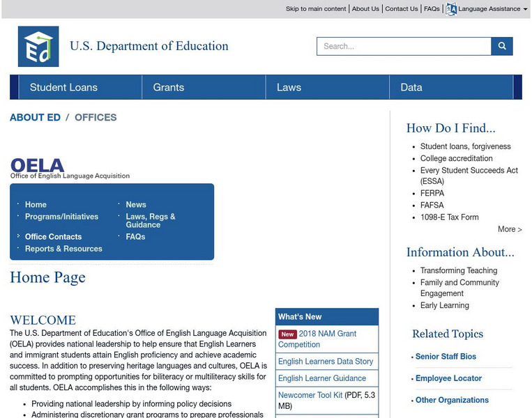The image size is (532, 418).
Task: Go to OFFICES breadcrumb
Action: [x=96, y=117]
